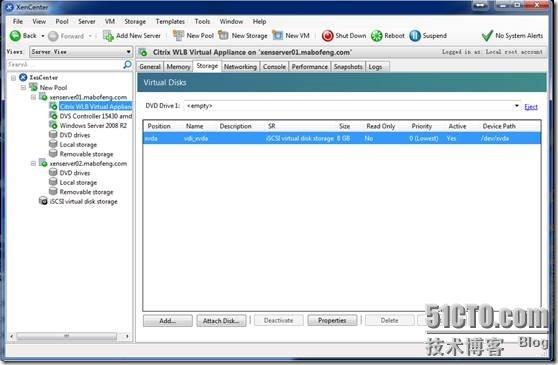Click the No System Alerts checkmark icon
Screen dimensions: 558x365
coord(487,36)
